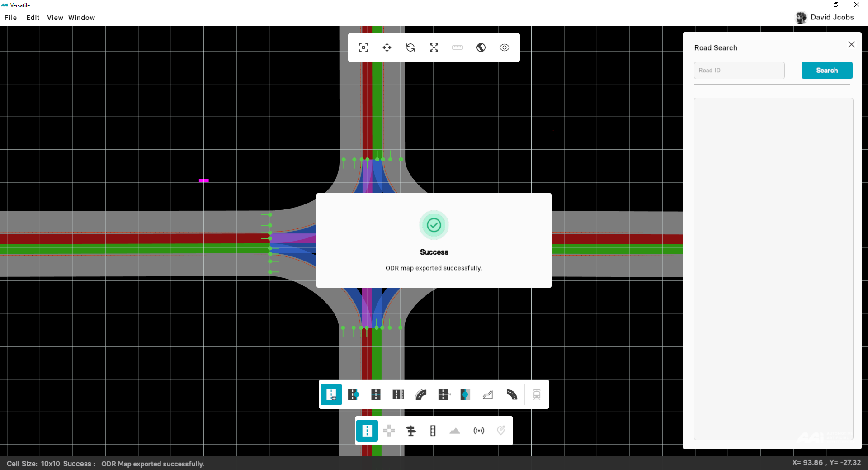This screenshot has width=868, height=470.
Task: Toggle the active road mode button in lower toolbar
Action: (x=367, y=431)
